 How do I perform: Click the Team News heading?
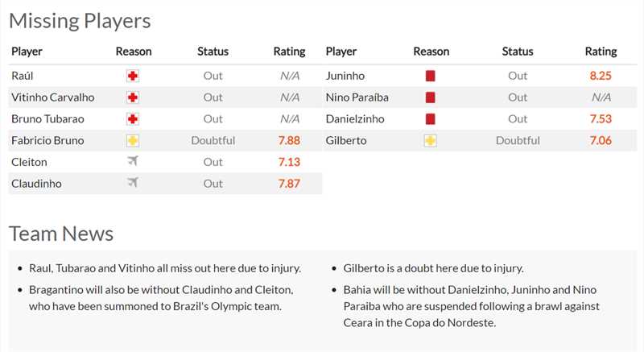61,234
